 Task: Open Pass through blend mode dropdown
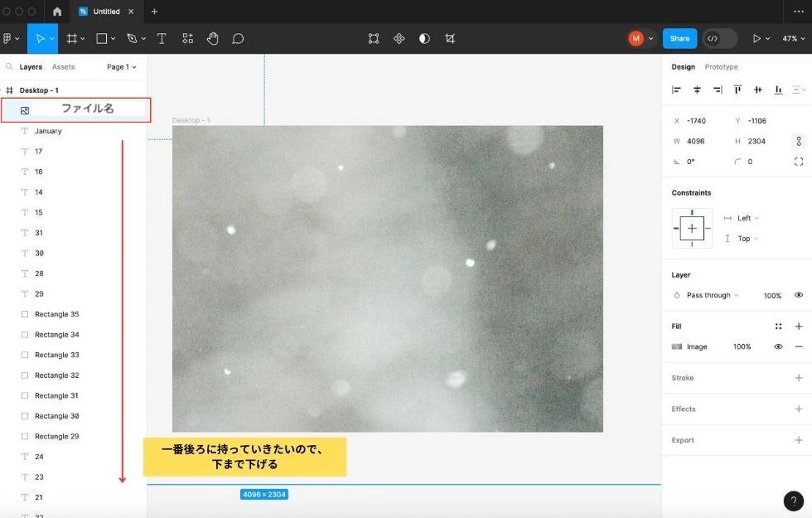pyautogui.click(x=712, y=295)
